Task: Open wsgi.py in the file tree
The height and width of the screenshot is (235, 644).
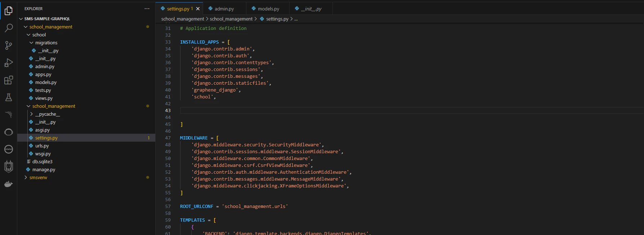Action: [43, 154]
